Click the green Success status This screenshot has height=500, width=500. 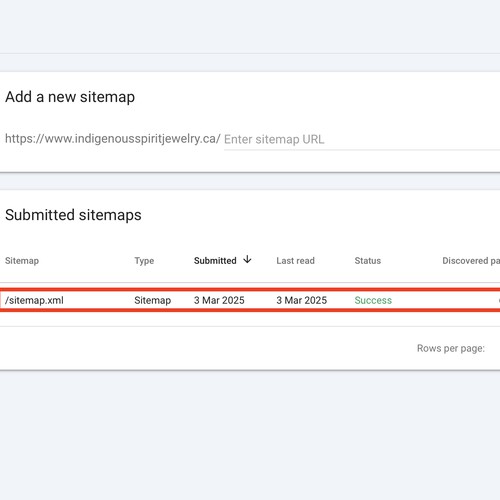click(x=373, y=300)
